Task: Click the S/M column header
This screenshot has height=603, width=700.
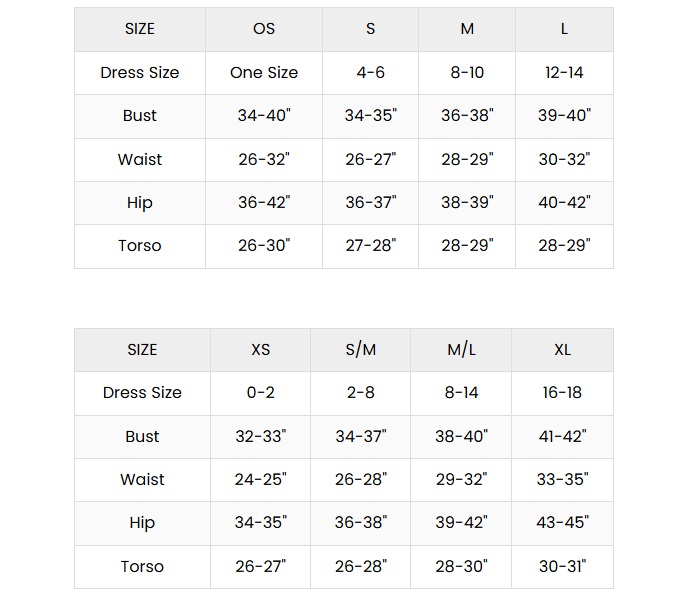Action: point(361,349)
